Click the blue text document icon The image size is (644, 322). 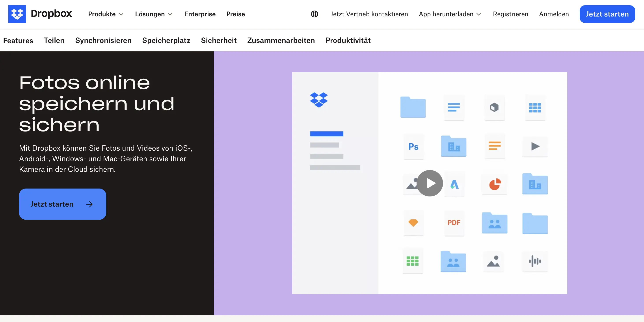tap(454, 108)
